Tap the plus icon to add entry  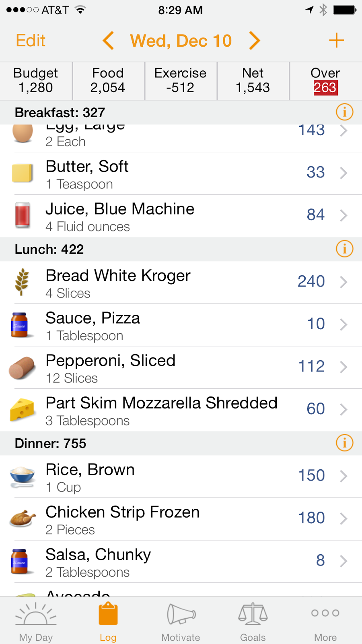336,41
